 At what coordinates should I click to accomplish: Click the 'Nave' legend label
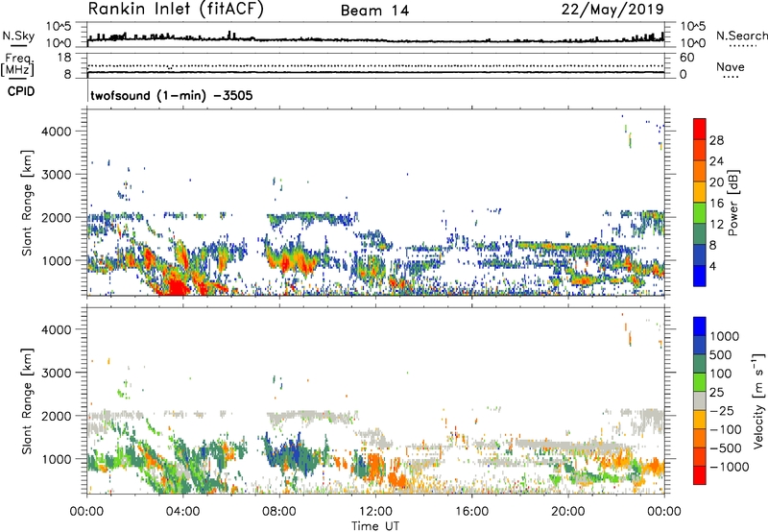pyautogui.click(x=730, y=67)
